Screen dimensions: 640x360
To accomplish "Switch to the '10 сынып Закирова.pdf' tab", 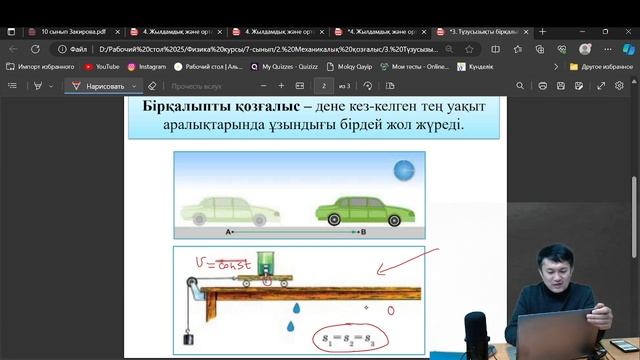I will coord(73,32).
